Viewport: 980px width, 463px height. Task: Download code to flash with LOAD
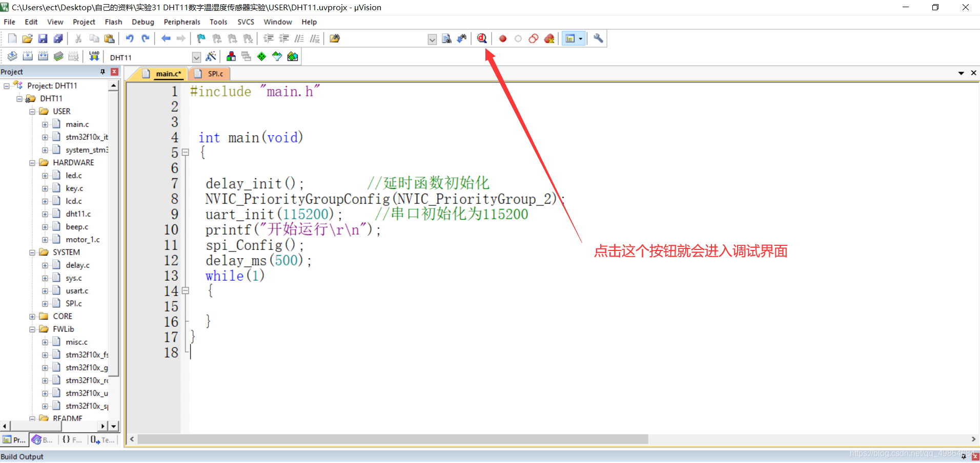[94, 56]
